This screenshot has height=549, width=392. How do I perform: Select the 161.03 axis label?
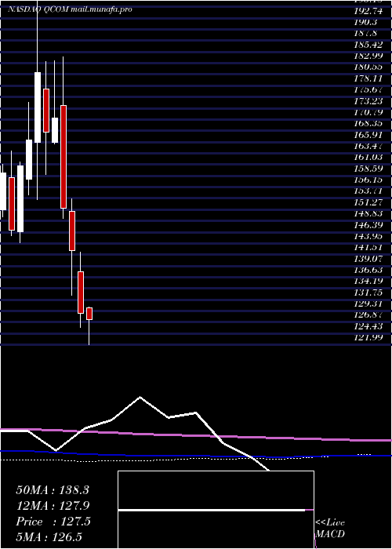(368, 157)
